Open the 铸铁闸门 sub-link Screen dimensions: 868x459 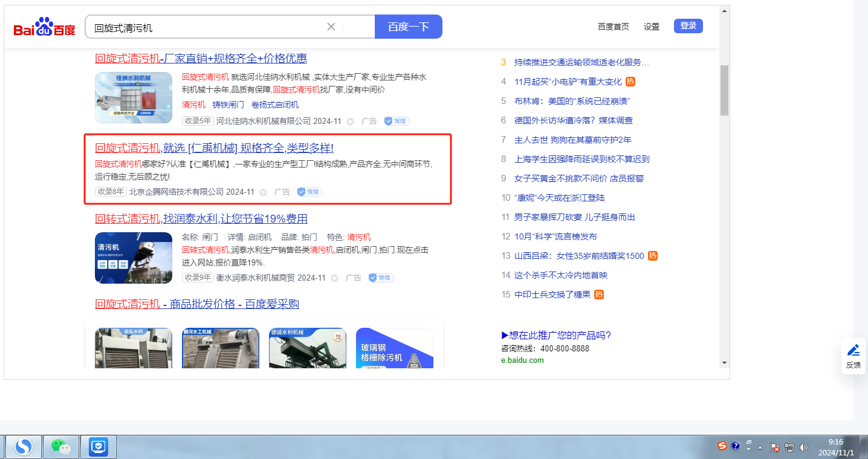[228, 105]
